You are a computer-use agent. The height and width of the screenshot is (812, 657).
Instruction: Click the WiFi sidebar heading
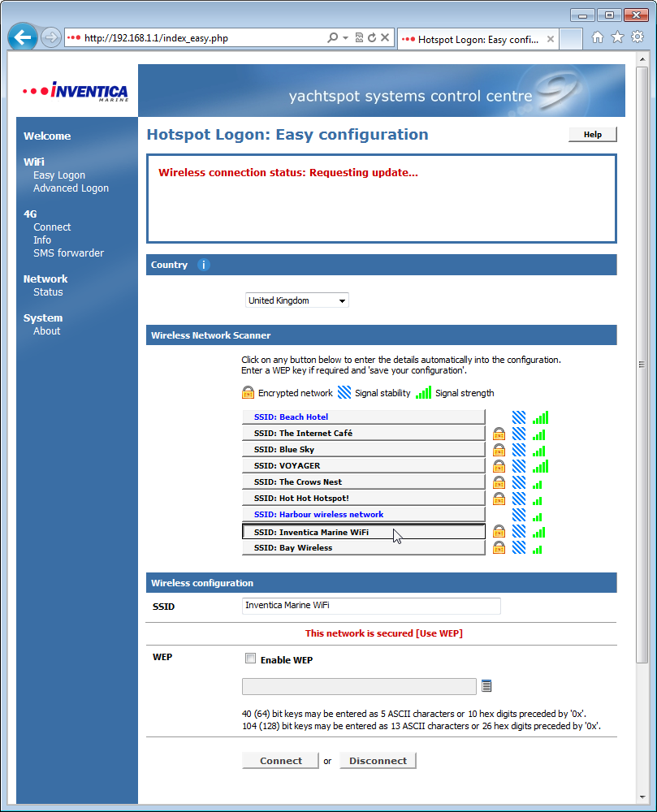click(33, 162)
